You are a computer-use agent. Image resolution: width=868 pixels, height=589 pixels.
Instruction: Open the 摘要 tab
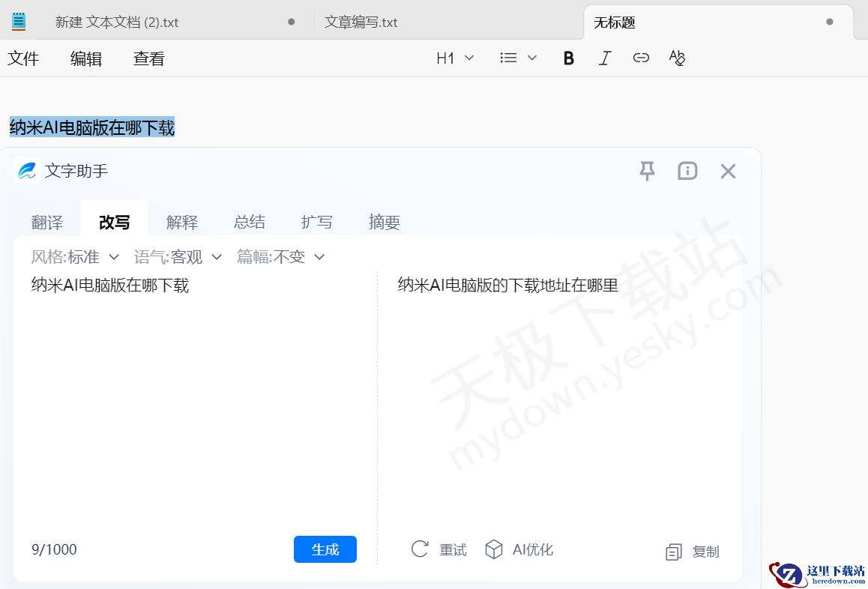[x=385, y=222]
